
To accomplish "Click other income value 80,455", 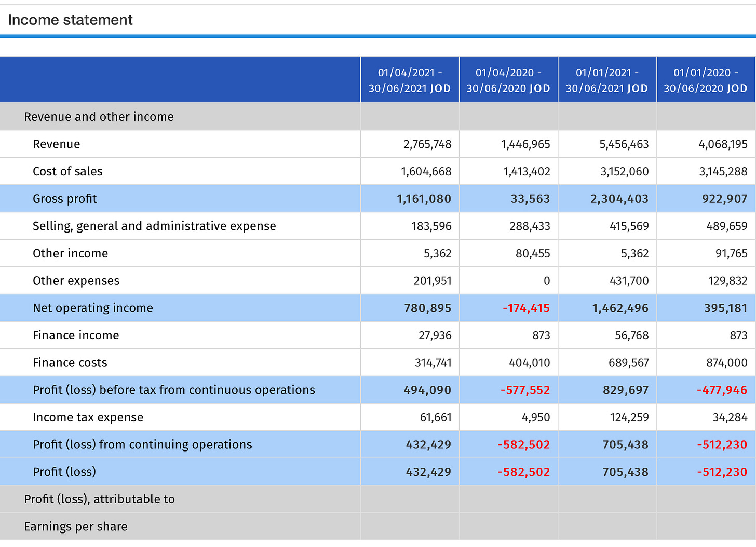I will pos(533,253).
